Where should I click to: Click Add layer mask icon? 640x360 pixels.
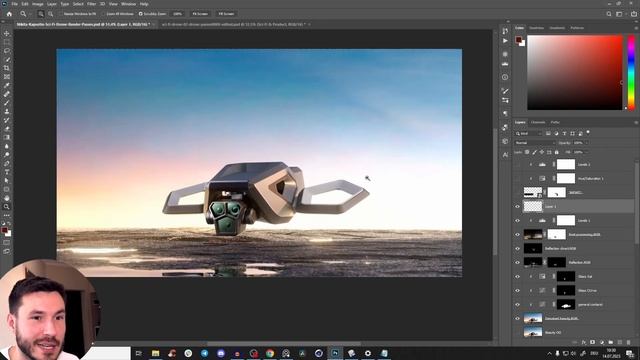click(593, 342)
